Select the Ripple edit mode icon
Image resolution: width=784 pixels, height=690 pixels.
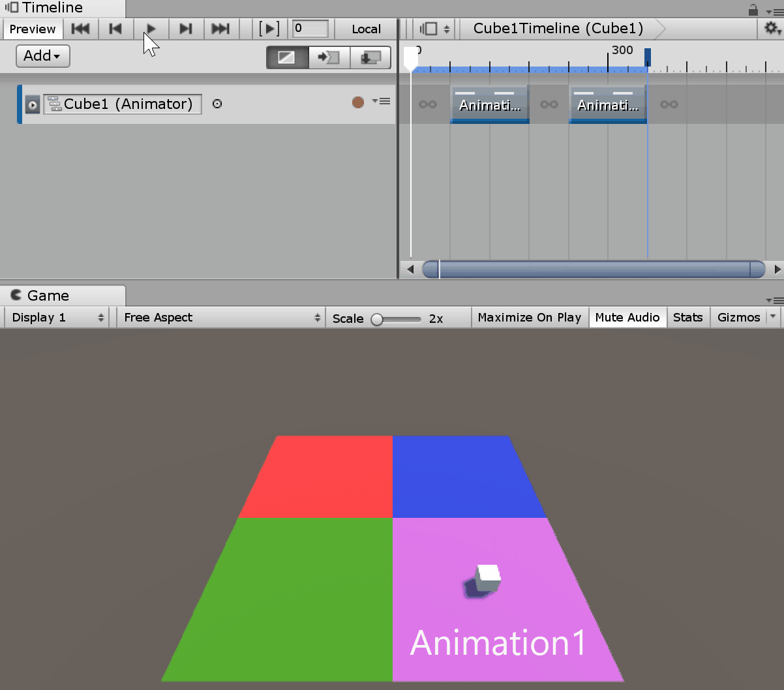point(328,57)
